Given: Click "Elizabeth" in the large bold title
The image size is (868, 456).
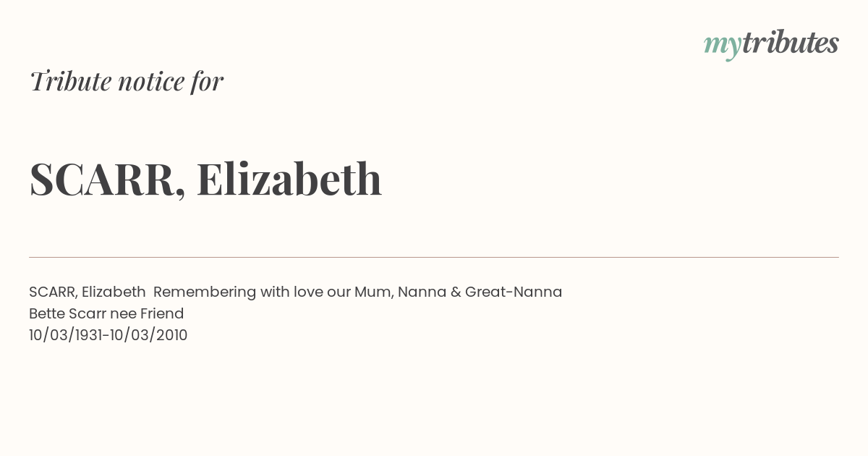Looking at the screenshot, I should tap(289, 178).
